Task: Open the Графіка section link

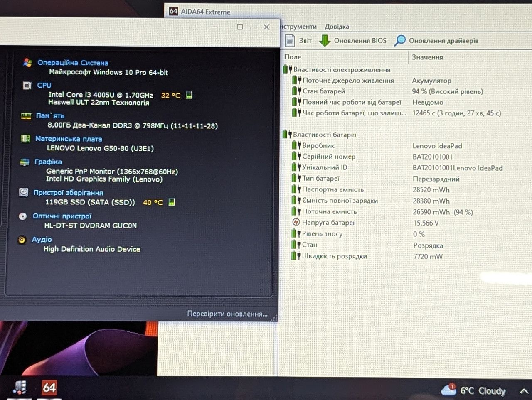Action: pyautogui.click(x=48, y=162)
